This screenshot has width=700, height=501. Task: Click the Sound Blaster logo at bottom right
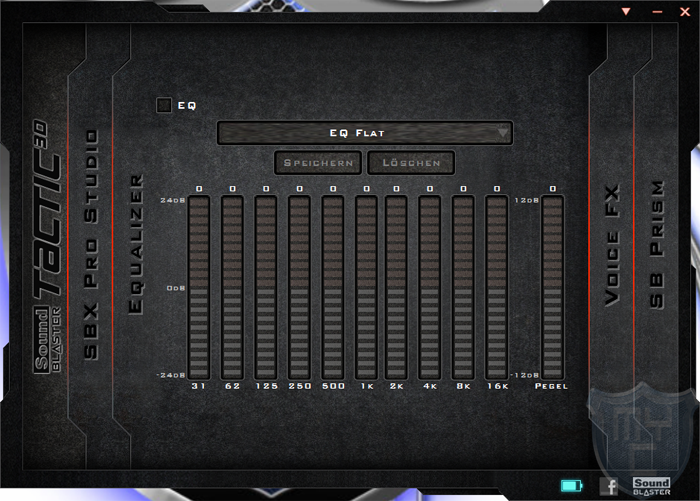tap(651, 486)
